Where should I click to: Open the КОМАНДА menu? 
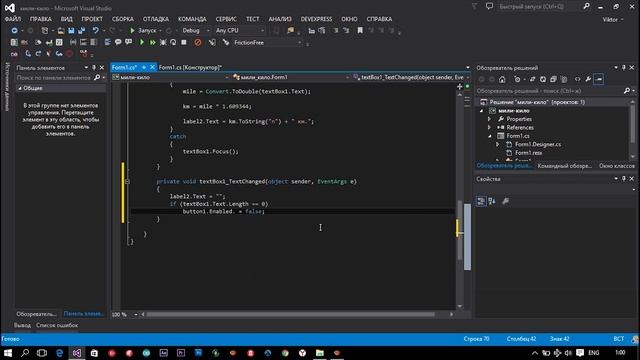(x=192, y=19)
